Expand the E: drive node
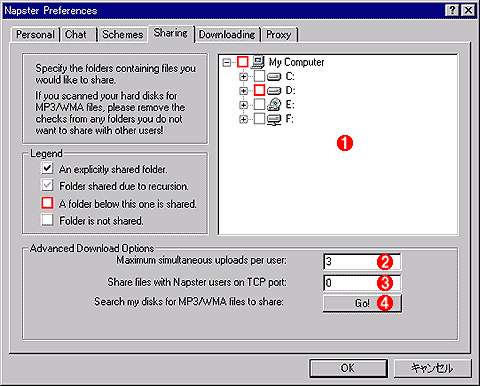This screenshot has height=386, width=480. coord(243,105)
